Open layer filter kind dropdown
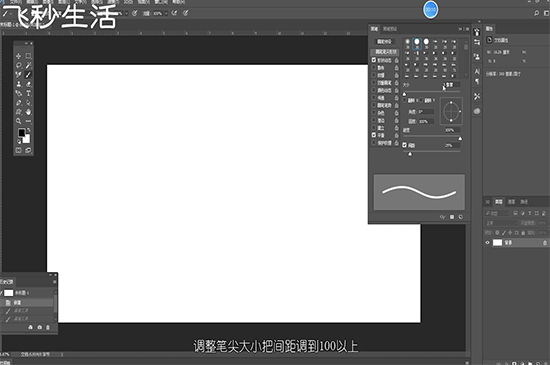The image size is (550, 365). tap(497, 213)
